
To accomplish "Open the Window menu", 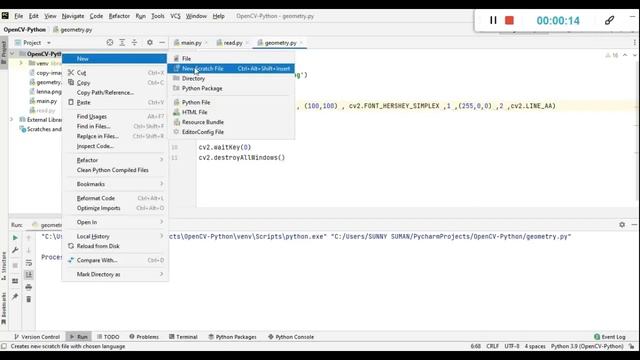I will pyautogui.click(x=196, y=16).
